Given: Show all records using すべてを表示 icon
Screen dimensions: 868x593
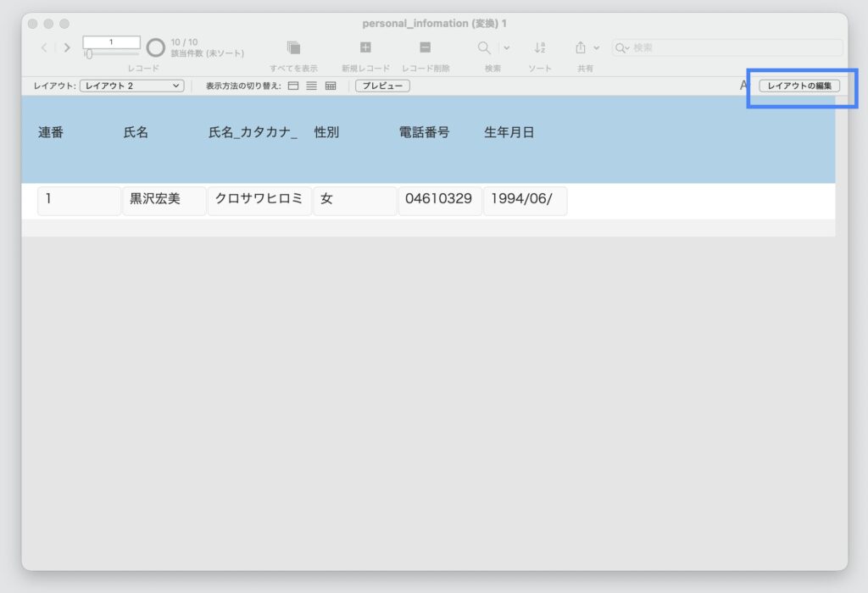Looking at the screenshot, I should [x=292, y=47].
